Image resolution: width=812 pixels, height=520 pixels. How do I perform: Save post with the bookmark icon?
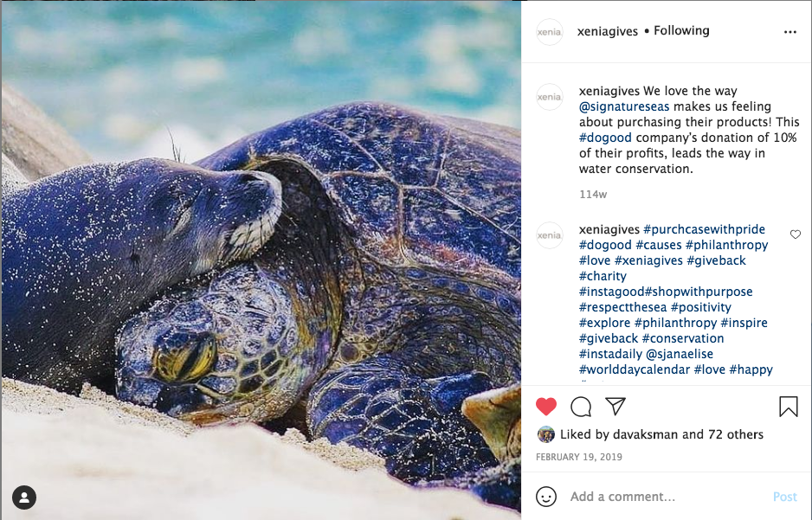(788, 406)
